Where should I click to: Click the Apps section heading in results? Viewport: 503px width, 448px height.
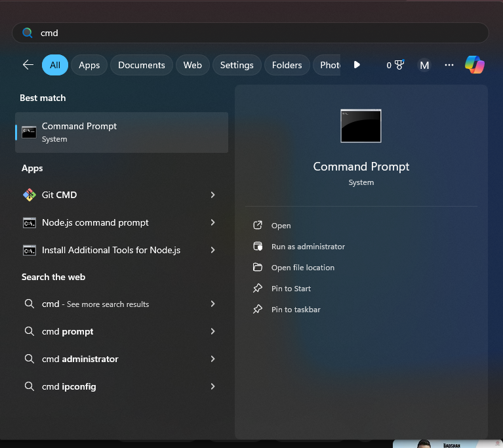tap(32, 168)
